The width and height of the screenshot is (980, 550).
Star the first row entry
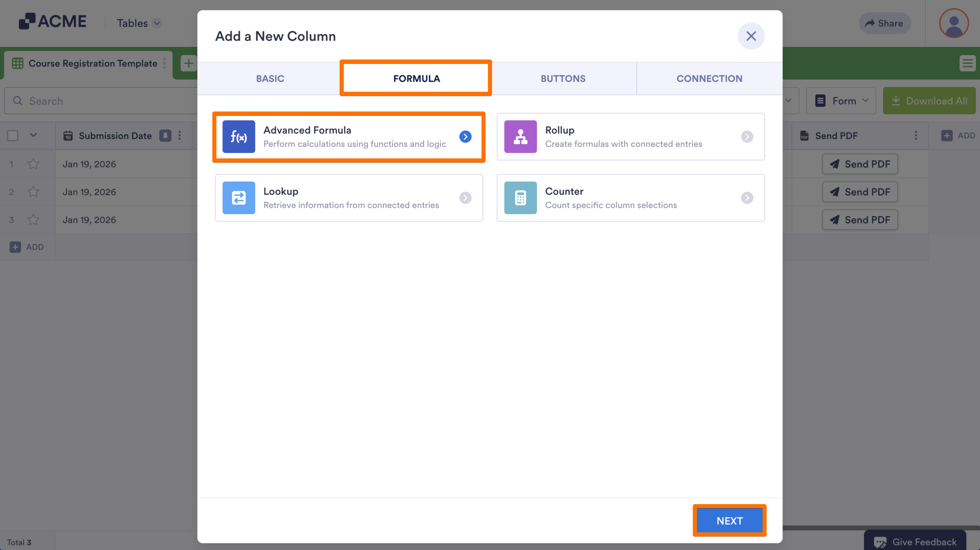coord(33,164)
